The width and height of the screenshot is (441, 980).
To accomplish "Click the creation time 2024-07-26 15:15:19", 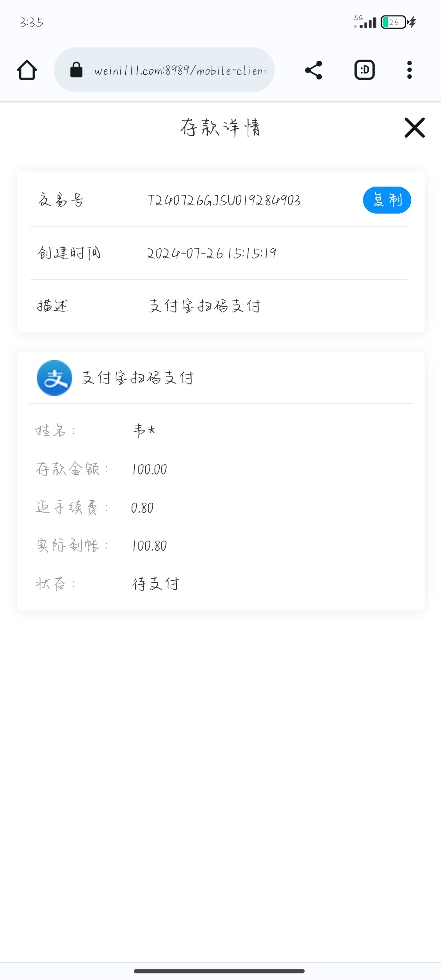I will click(x=212, y=253).
